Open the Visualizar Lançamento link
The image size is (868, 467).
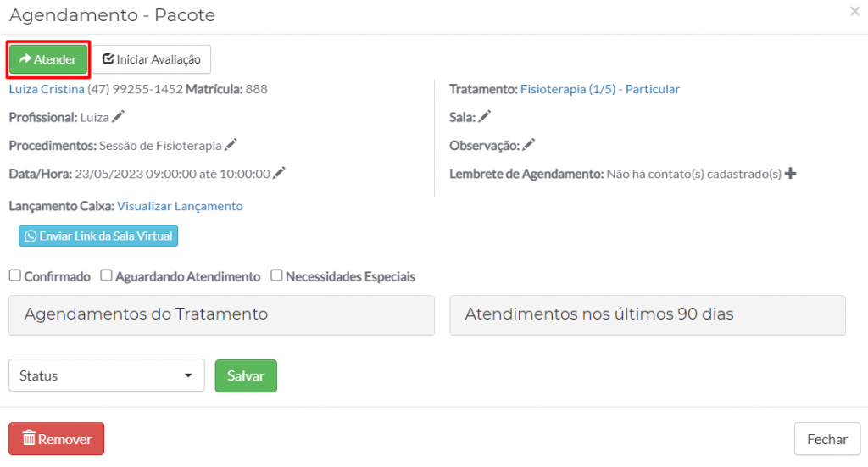[180, 206]
